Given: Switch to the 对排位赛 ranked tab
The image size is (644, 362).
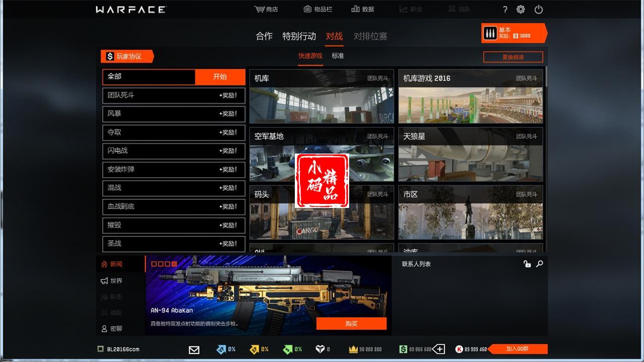Looking at the screenshot, I should pos(370,36).
